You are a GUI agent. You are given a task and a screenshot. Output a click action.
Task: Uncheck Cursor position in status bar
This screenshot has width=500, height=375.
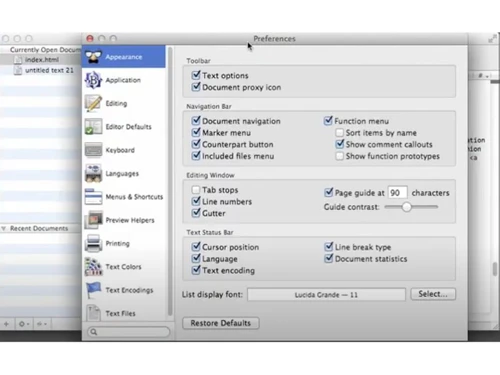196,247
